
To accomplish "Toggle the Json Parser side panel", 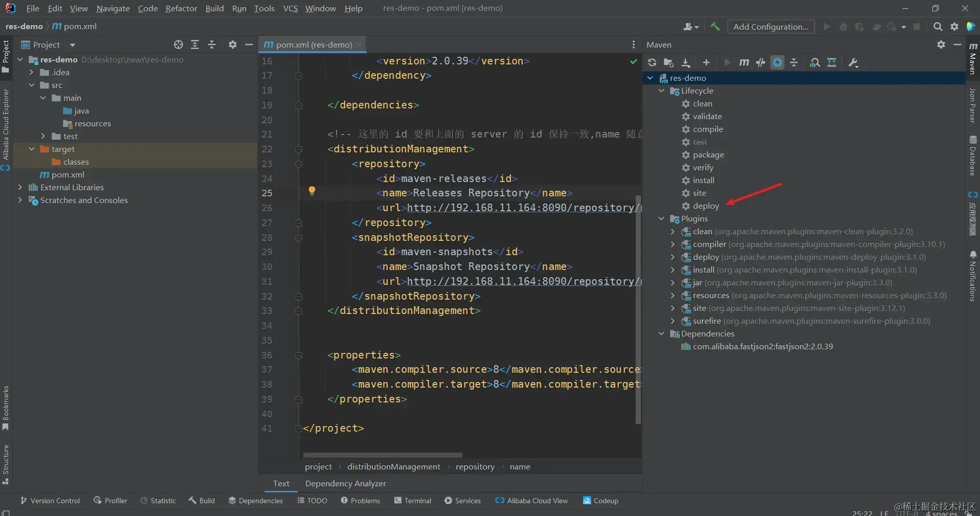I will [x=973, y=106].
